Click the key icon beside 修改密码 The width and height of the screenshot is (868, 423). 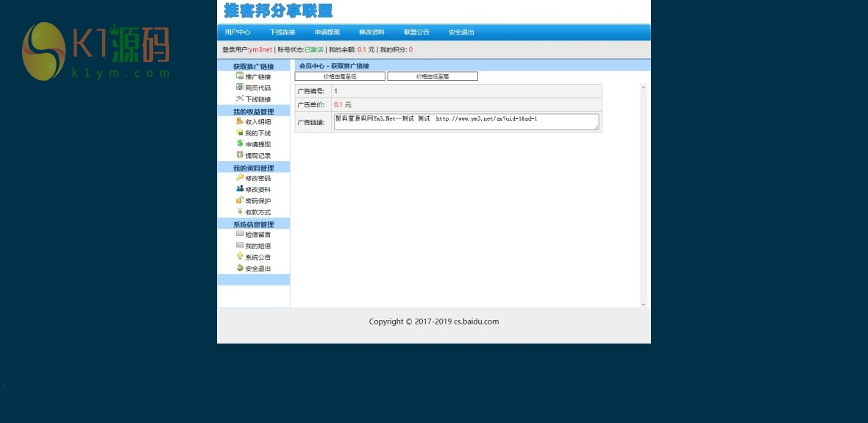[x=240, y=178]
